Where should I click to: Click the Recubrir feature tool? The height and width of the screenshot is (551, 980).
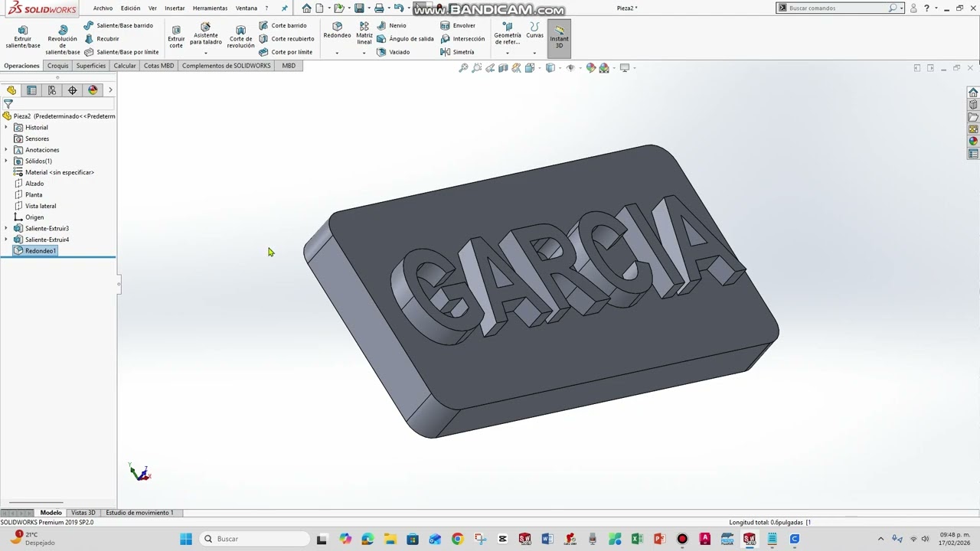[x=102, y=39]
